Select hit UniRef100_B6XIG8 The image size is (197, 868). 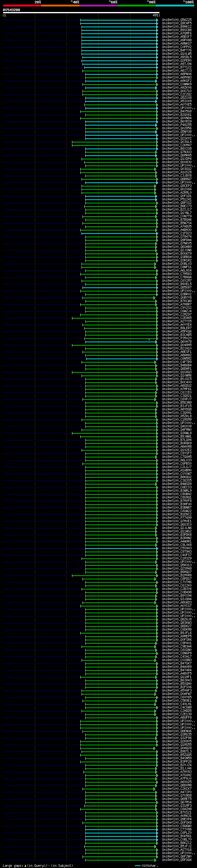[177, 149]
